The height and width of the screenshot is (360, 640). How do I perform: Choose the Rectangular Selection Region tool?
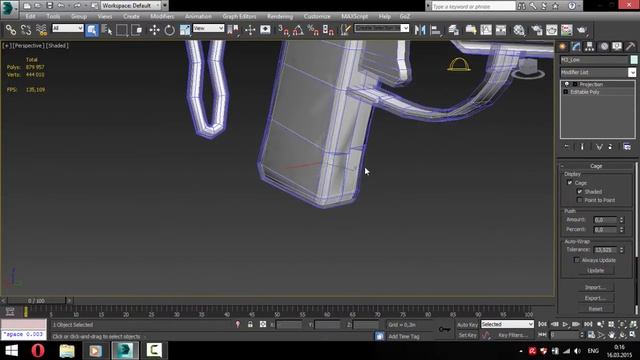pyautogui.click(x=122, y=30)
